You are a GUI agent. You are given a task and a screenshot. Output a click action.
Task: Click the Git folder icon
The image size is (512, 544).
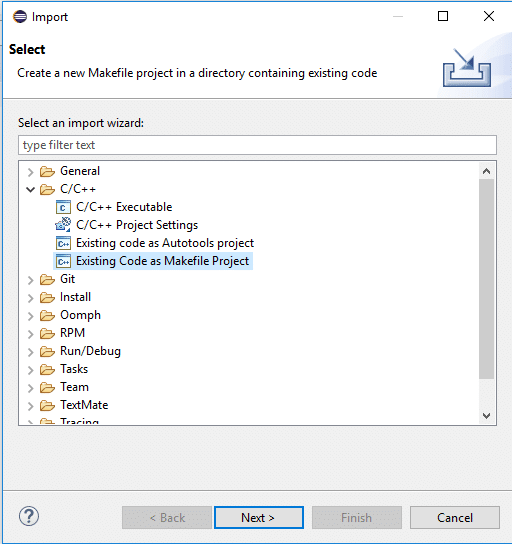(47, 279)
